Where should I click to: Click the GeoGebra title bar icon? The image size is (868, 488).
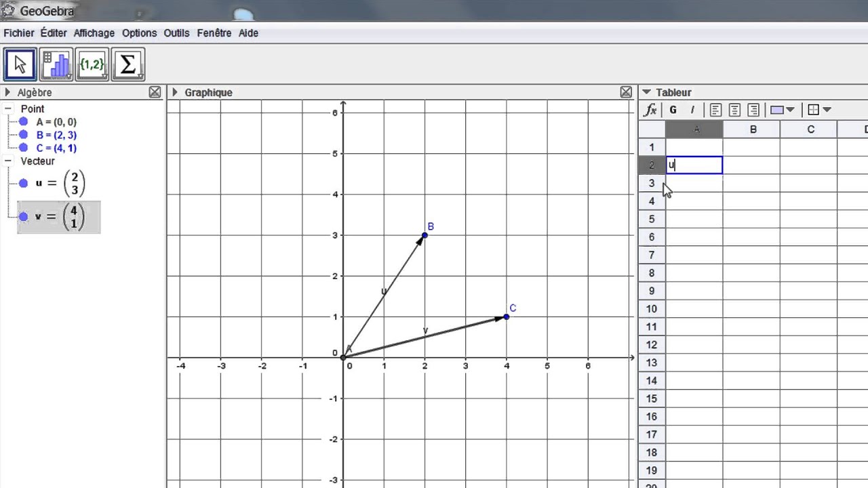(8, 10)
